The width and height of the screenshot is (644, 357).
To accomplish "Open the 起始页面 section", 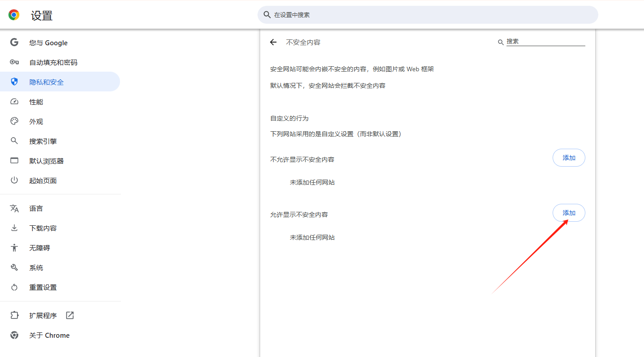I will point(60,181).
